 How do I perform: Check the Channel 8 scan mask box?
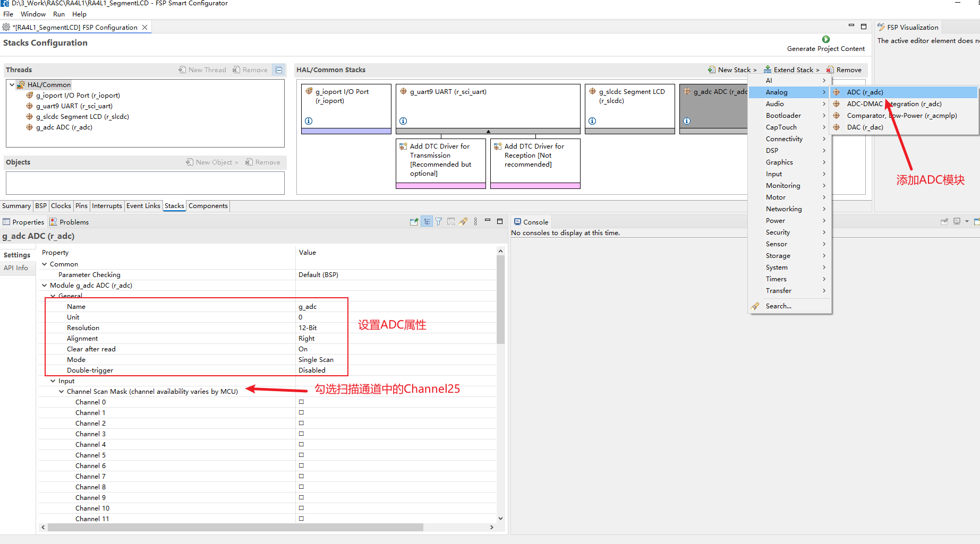301,487
